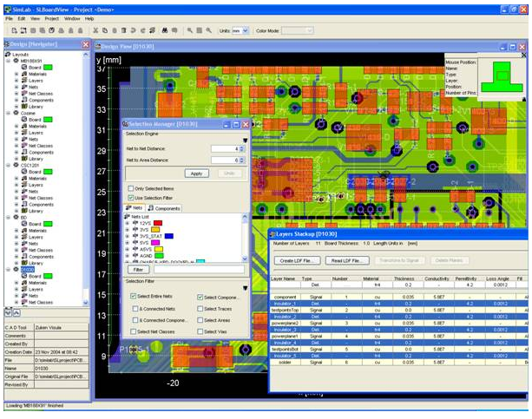Expand Layers under CSC1201 layout

pyautogui.click(x=16, y=185)
